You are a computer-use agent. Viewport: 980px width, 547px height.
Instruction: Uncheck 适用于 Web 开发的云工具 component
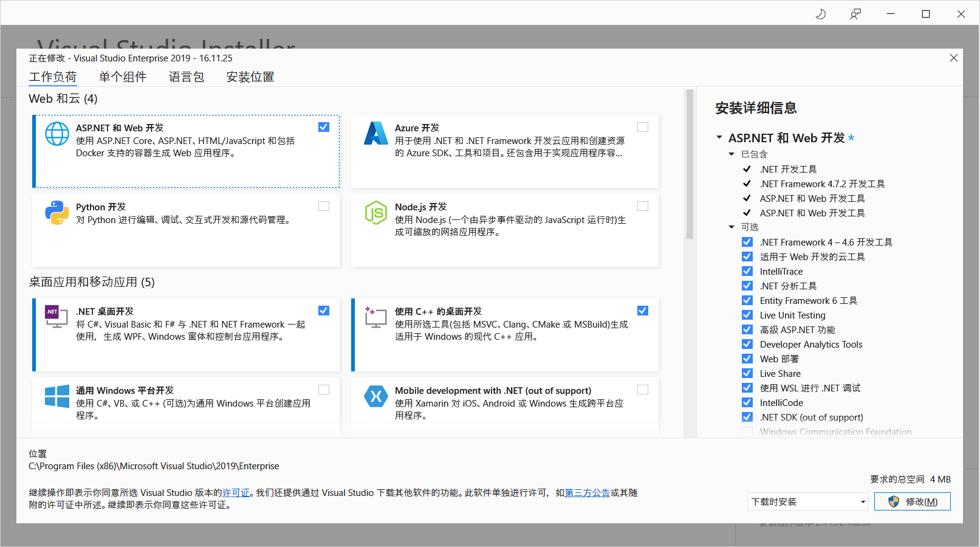[x=747, y=256]
